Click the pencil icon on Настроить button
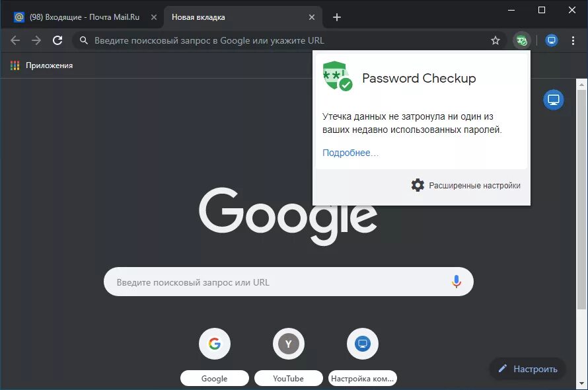The image size is (588, 390). tap(503, 369)
